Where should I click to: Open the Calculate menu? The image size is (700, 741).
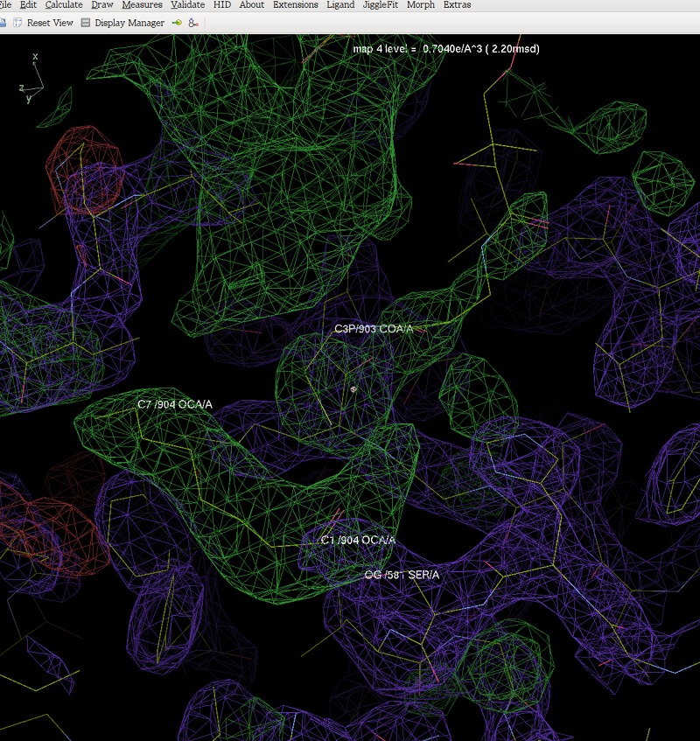click(64, 5)
